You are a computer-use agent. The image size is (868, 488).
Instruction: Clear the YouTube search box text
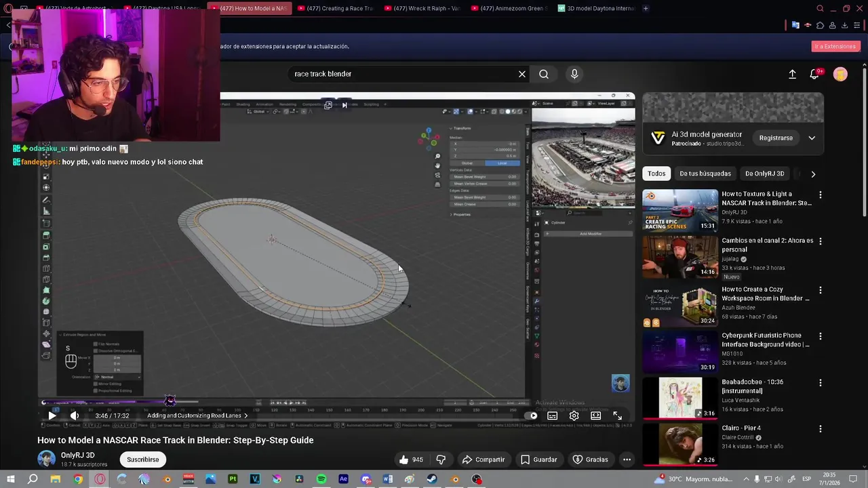[522, 74]
